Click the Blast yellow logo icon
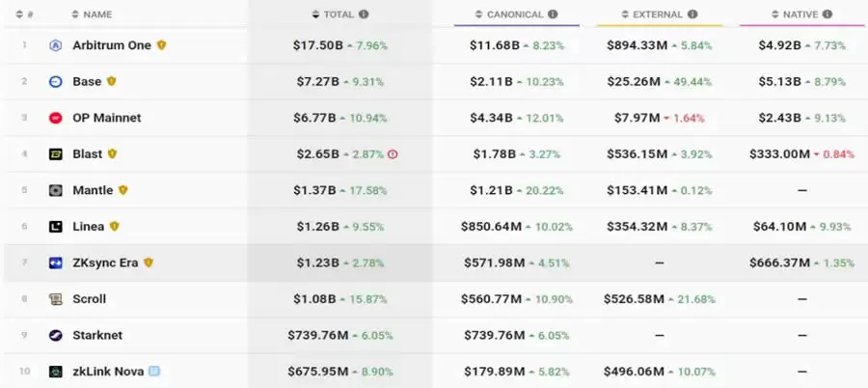The height and width of the screenshot is (388, 868). pos(55,154)
